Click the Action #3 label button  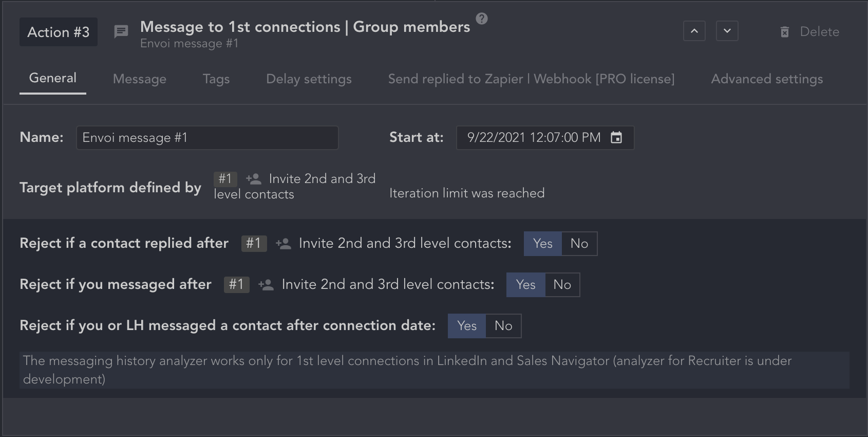pyautogui.click(x=59, y=32)
